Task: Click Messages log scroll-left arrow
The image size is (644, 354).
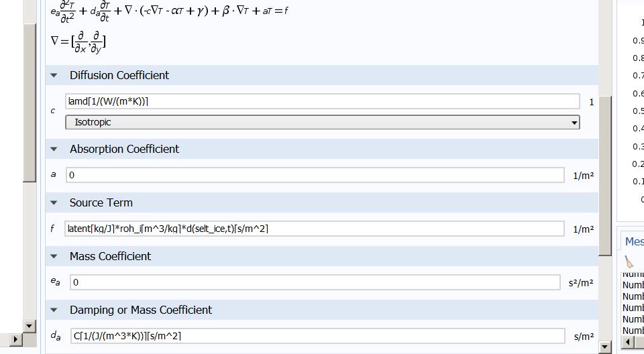Action: pos(629,343)
